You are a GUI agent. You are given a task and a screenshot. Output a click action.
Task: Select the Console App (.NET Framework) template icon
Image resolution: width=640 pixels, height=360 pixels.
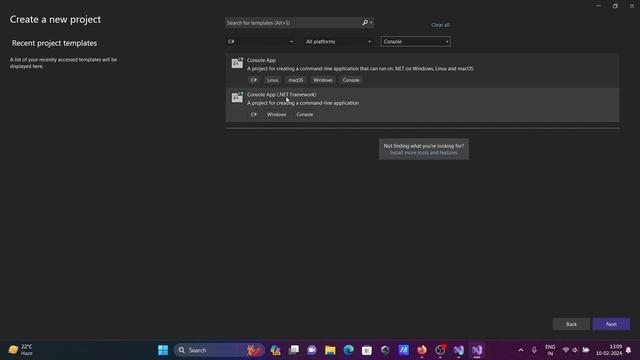[x=237, y=97]
